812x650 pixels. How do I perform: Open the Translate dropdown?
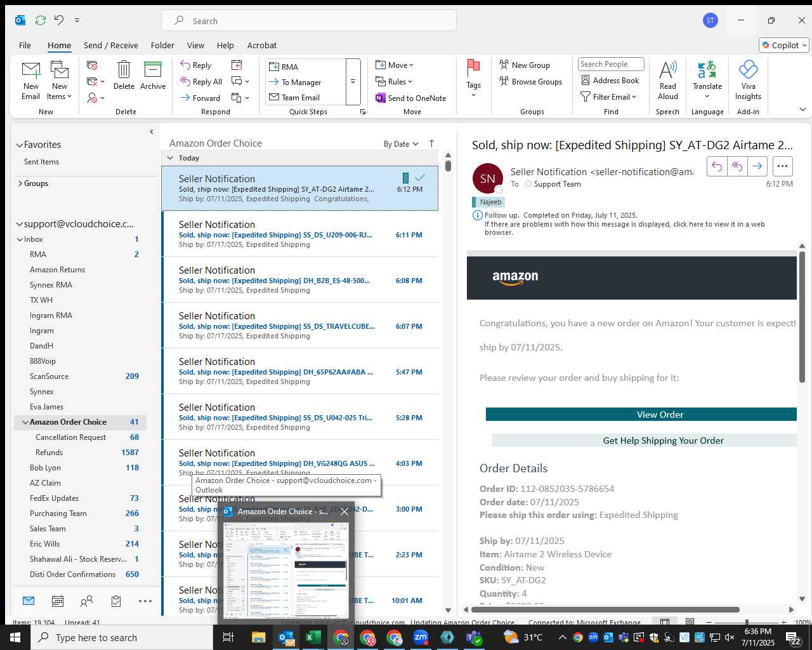pos(707,79)
